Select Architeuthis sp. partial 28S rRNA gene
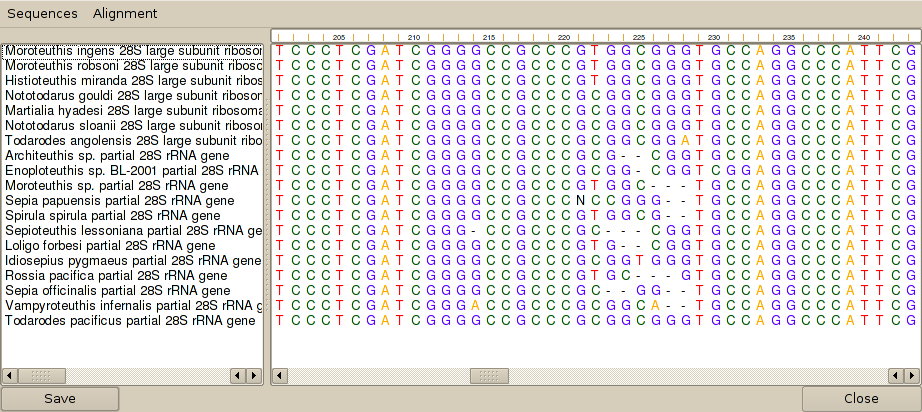Viewport: 922px width, 412px height. [117, 155]
